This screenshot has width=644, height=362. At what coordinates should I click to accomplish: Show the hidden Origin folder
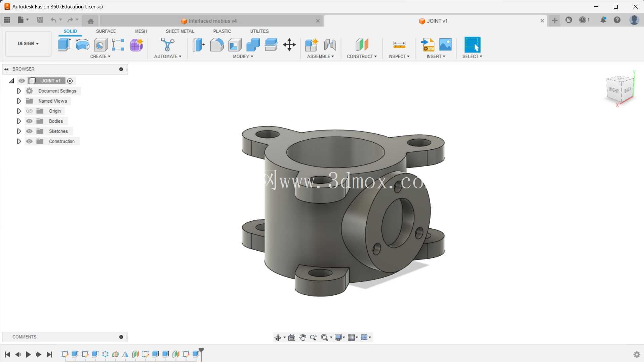tap(29, 111)
